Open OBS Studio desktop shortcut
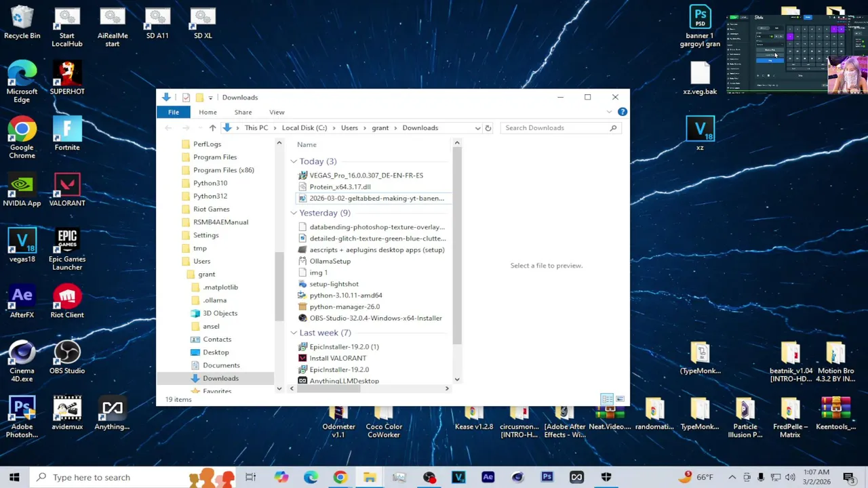 coord(67,357)
